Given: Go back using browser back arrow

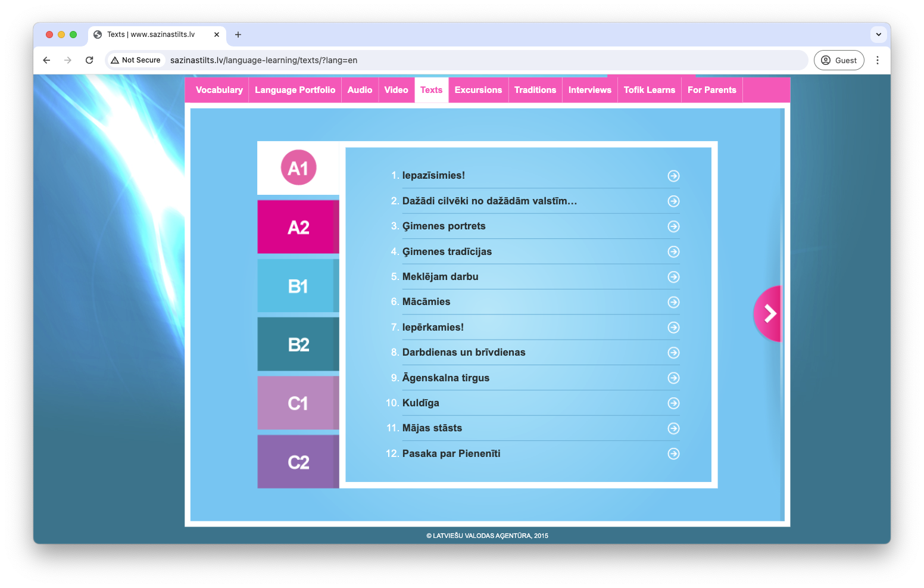Looking at the screenshot, I should pyautogui.click(x=46, y=60).
